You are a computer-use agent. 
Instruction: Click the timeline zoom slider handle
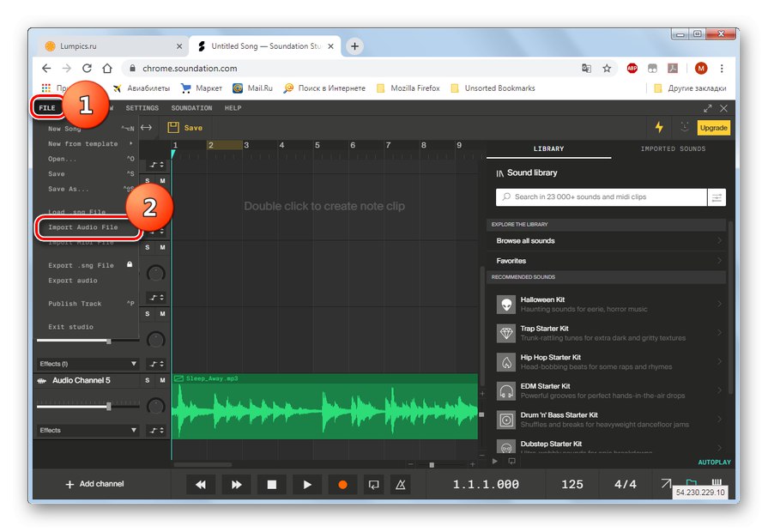point(432,464)
